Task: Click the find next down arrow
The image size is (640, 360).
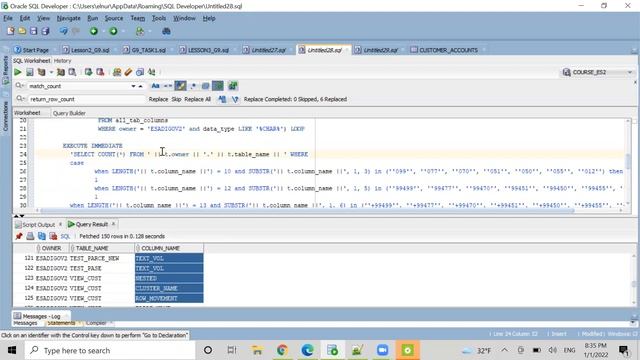Action: coord(133,87)
